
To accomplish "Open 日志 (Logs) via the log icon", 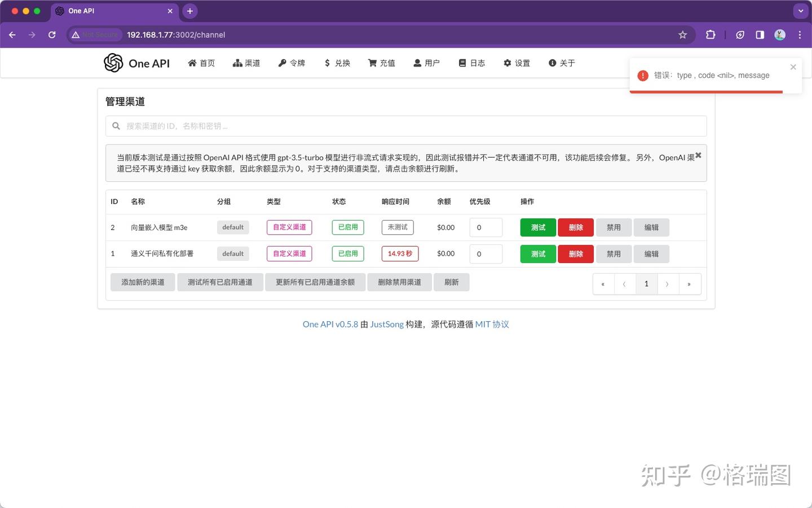I will [x=471, y=63].
